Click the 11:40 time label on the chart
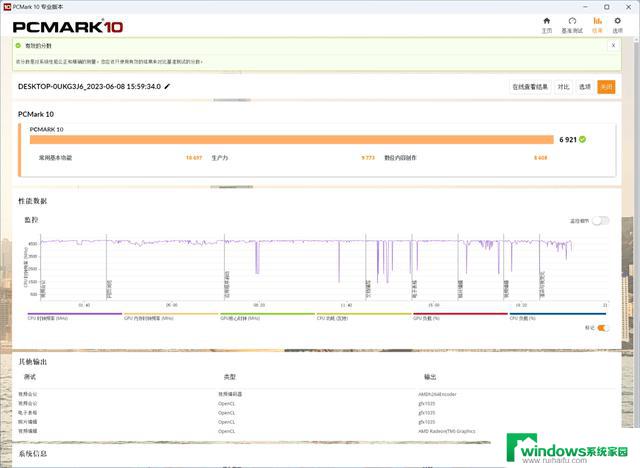 point(346,305)
